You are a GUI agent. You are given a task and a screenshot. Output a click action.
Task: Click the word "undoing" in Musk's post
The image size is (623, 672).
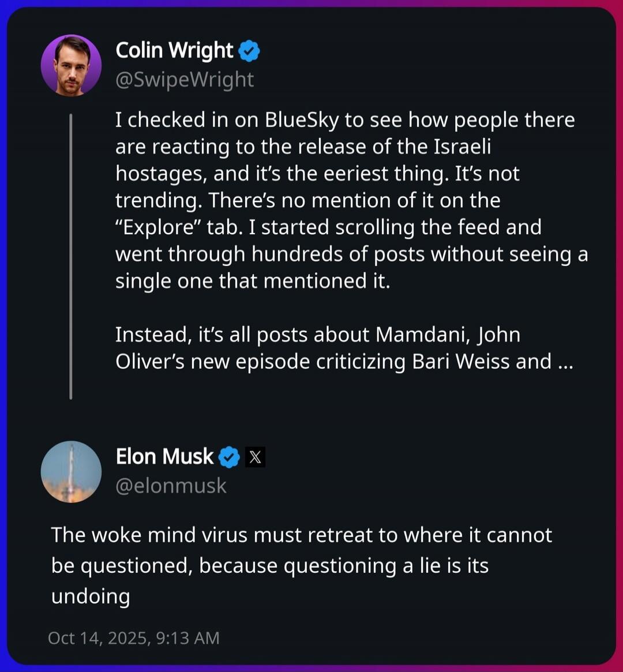pos(91,596)
